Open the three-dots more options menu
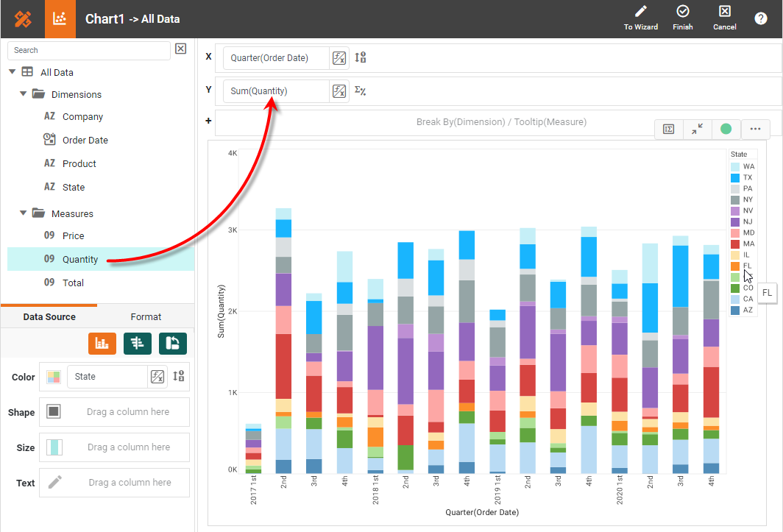Screen dimensions: 783x532 click(x=755, y=129)
